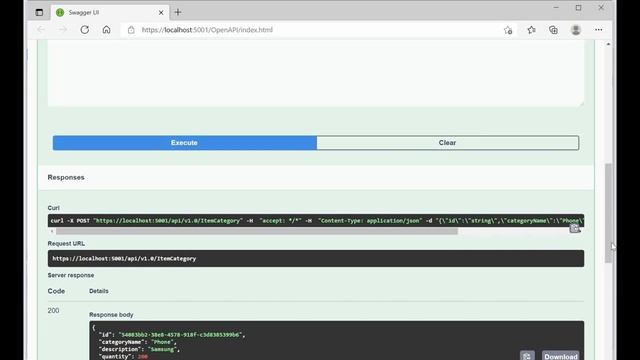
Task: Open the Favorites list
Action: [x=531, y=30]
